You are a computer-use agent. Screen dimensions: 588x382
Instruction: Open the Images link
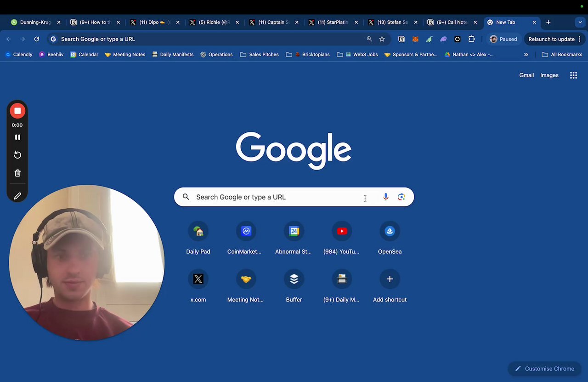tap(549, 75)
